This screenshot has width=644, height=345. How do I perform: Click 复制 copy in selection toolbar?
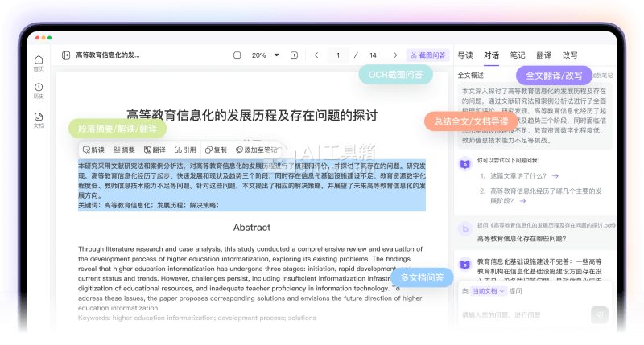(216, 150)
